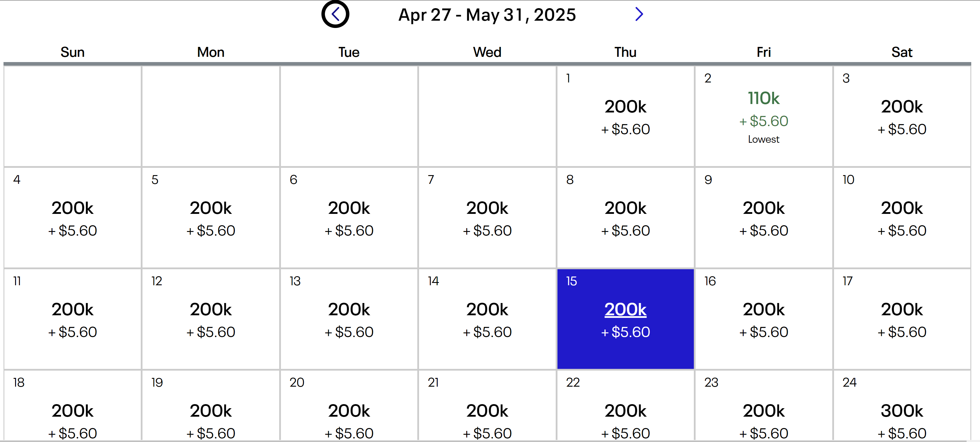Go to previous date range arrow
980x442 pixels.
point(335,15)
